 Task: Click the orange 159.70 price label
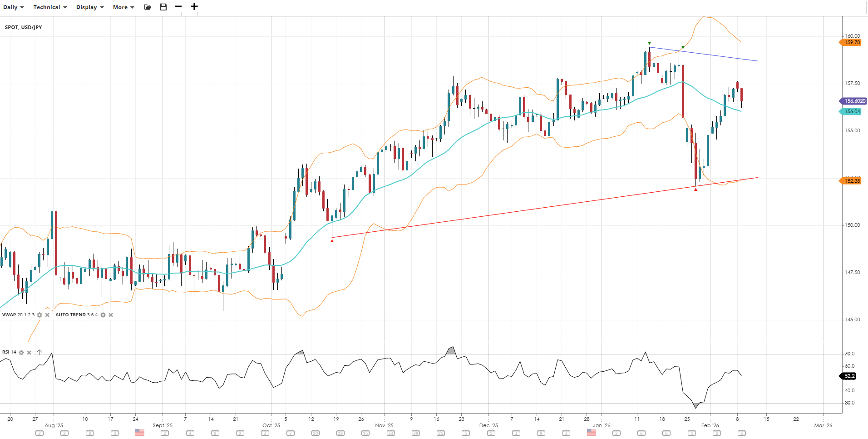[x=852, y=42]
